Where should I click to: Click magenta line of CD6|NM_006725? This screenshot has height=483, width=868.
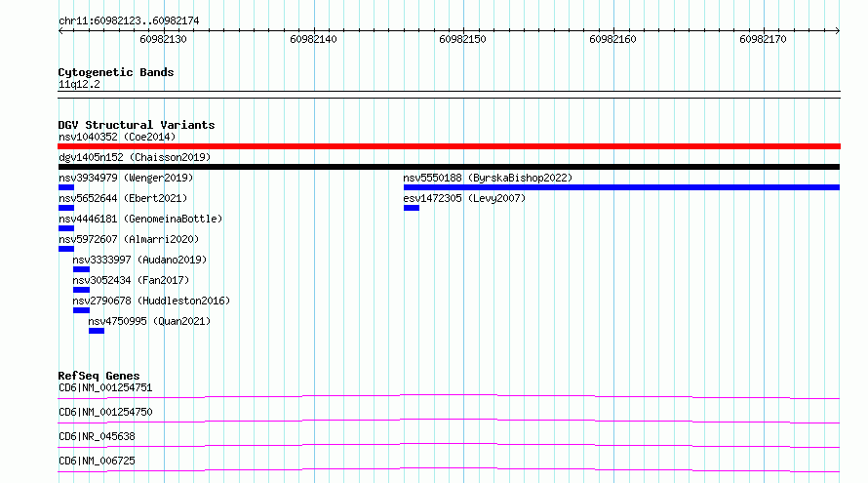pyautogui.click(x=449, y=469)
